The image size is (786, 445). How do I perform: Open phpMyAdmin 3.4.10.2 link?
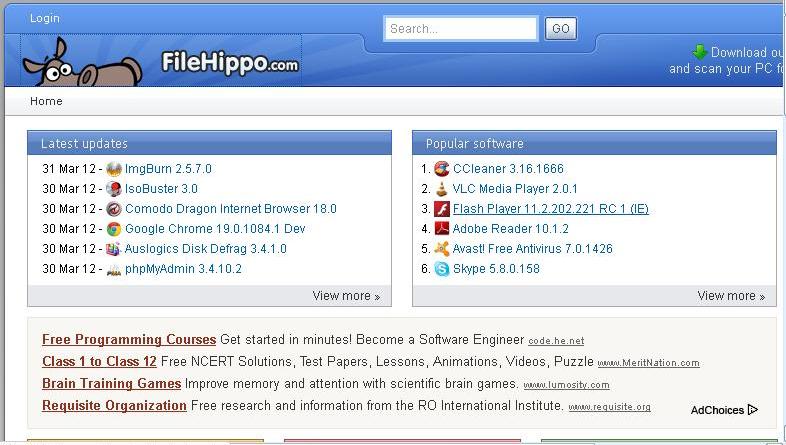coord(183,269)
